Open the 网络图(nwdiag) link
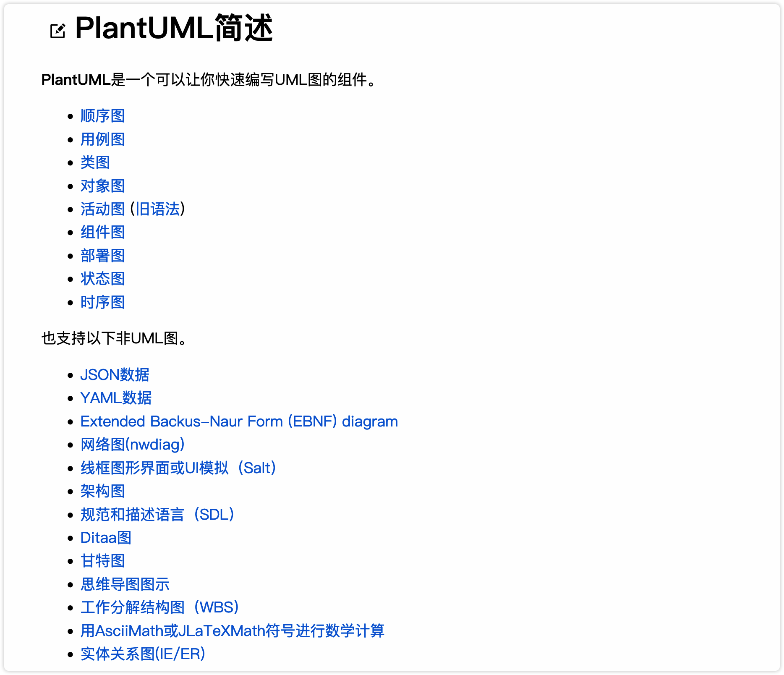This screenshot has height=675, width=784. 133,445
